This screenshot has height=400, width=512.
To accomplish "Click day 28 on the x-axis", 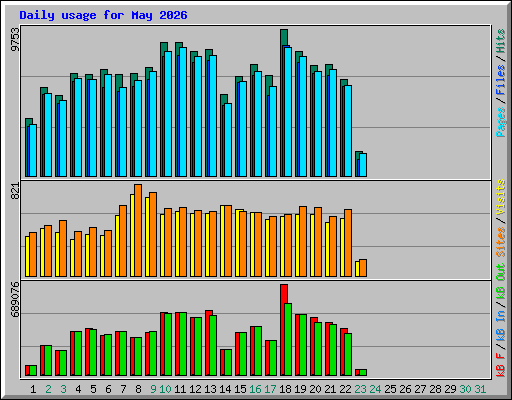I will point(435,389).
